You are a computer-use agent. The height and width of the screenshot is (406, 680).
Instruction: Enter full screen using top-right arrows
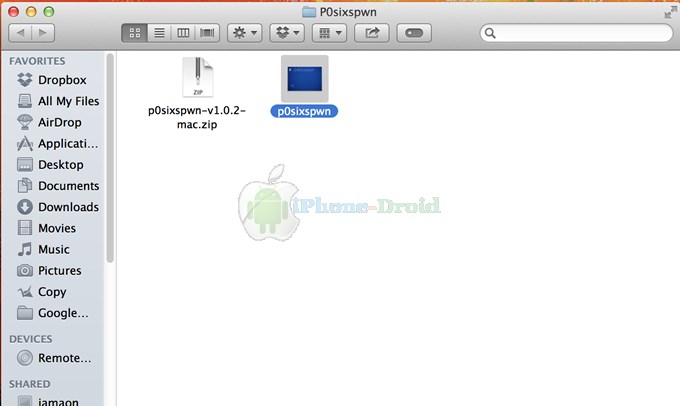point(668,12)
